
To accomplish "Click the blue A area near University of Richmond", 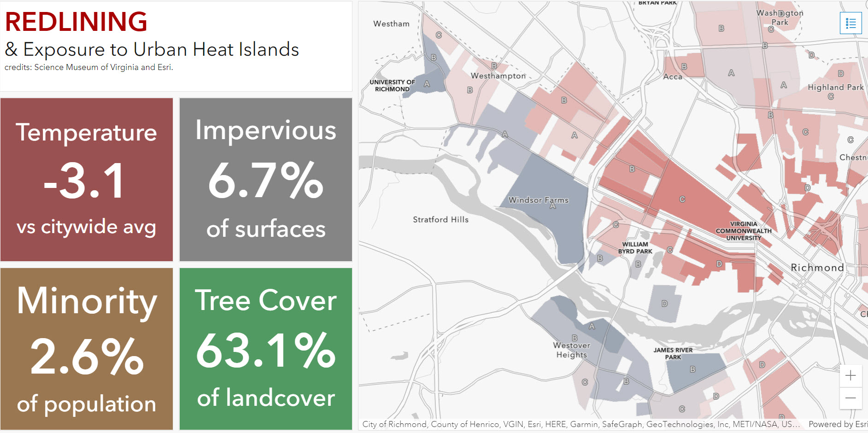I will [x=426, y=84].
